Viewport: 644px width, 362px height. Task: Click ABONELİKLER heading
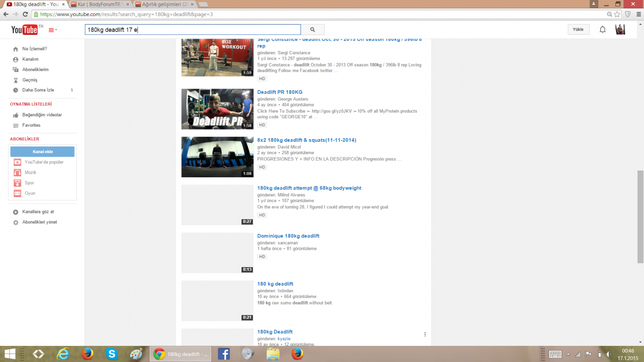tap(25, 139)
